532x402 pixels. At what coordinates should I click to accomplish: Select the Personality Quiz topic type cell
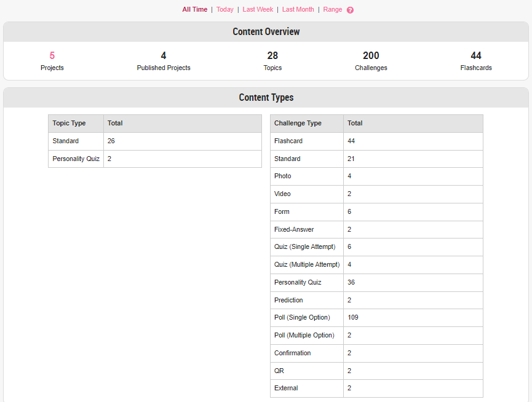[x=76, y=159]
